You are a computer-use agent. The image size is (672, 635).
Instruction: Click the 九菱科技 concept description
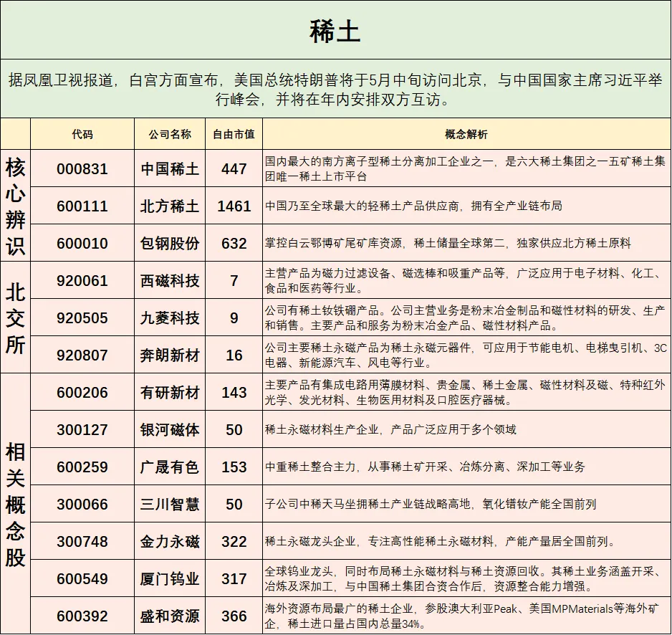point(465,318)
